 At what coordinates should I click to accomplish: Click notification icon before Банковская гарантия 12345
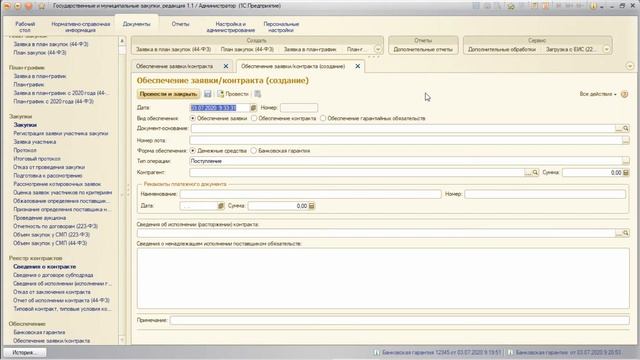click(x=377, y=352)
